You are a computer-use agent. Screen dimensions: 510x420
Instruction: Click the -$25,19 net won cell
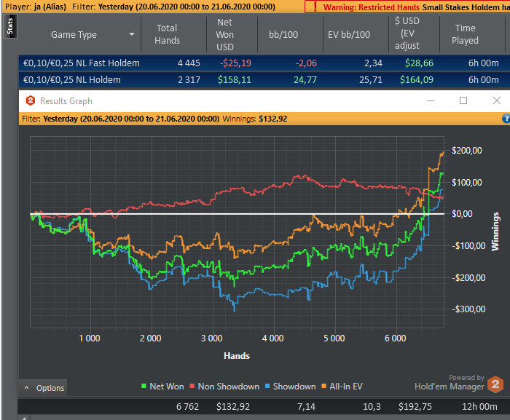[x=235, y=63]
